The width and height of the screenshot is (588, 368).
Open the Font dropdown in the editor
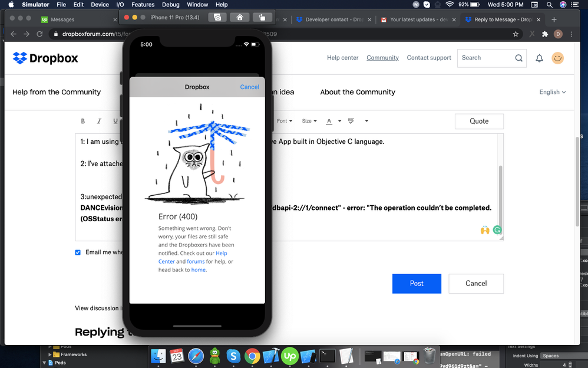[x=284, y=121]
